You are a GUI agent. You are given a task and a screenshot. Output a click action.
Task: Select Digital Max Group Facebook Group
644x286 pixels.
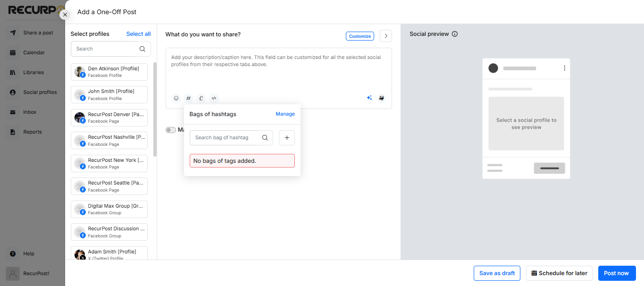click(x=109, y=209)
